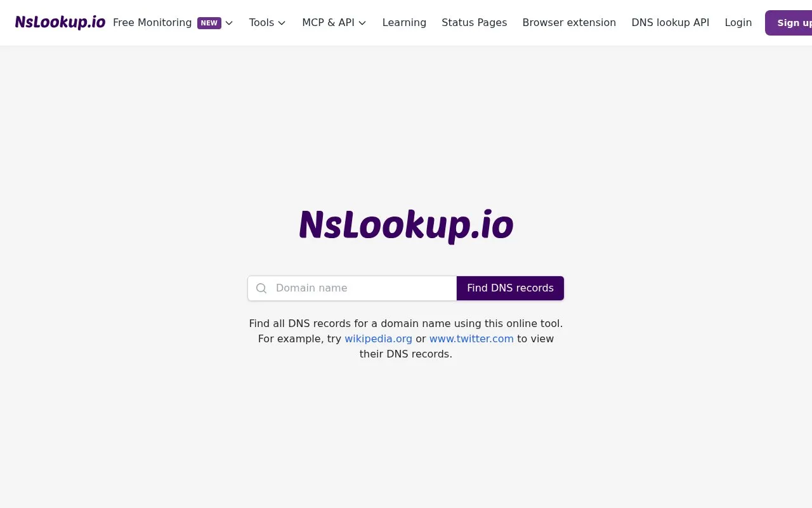This screenshot has width=812, height=508.
Task: Click the Login link
Action: (738, 23)
